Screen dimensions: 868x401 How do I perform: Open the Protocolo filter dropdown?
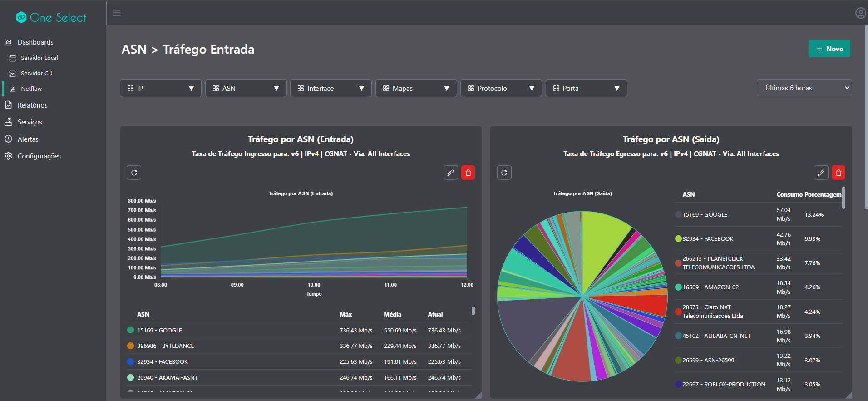click(x=501, y=88)
